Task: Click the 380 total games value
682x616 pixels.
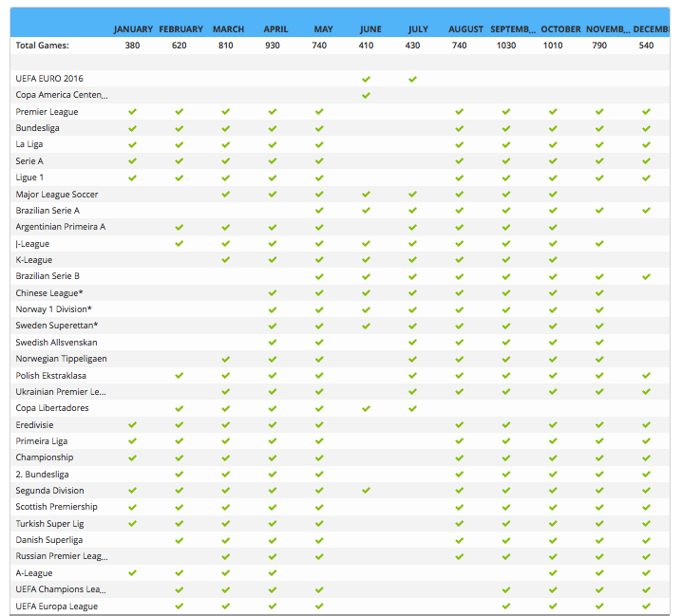Action: point(133,46)
